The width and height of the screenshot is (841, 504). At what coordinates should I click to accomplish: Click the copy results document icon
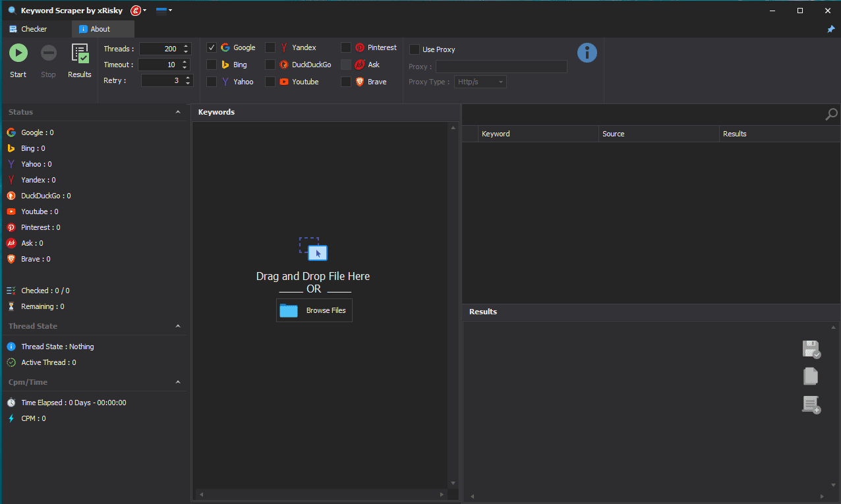coord(811,376)
